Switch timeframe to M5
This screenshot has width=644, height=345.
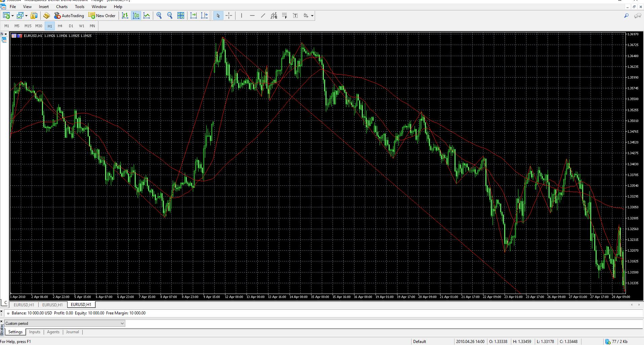17,26
